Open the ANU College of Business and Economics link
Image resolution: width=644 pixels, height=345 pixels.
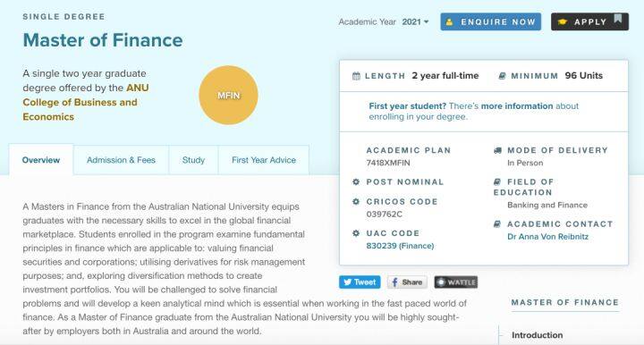coord(86,102)
